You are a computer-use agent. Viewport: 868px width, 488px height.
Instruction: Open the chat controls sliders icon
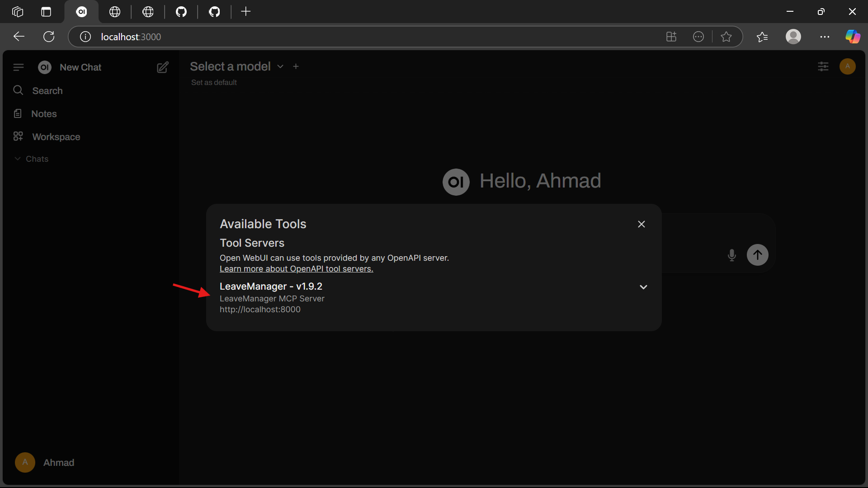pos(823,66)
